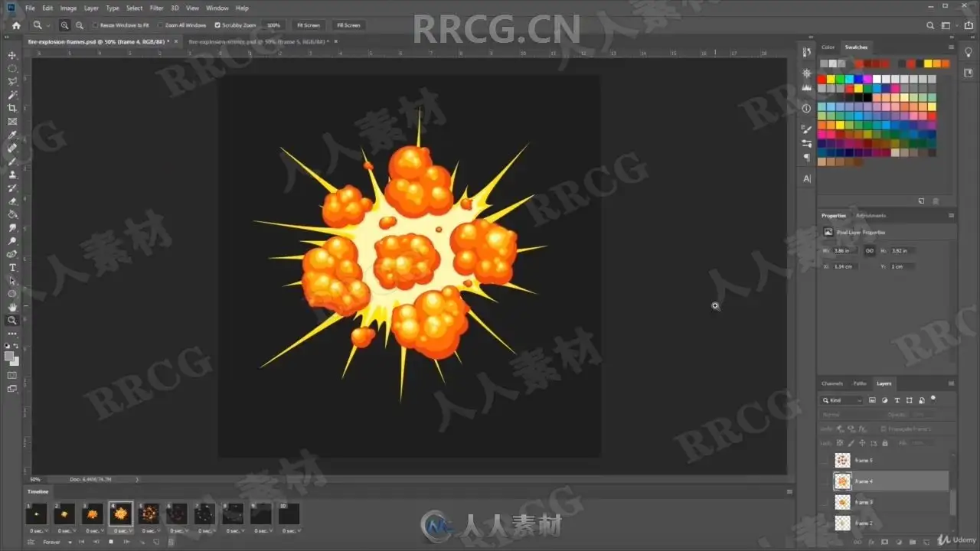Stop the timeline animation playback
The width and height of the screenshot is (980, 551).
pyautogui.click(x=111, y=542)
